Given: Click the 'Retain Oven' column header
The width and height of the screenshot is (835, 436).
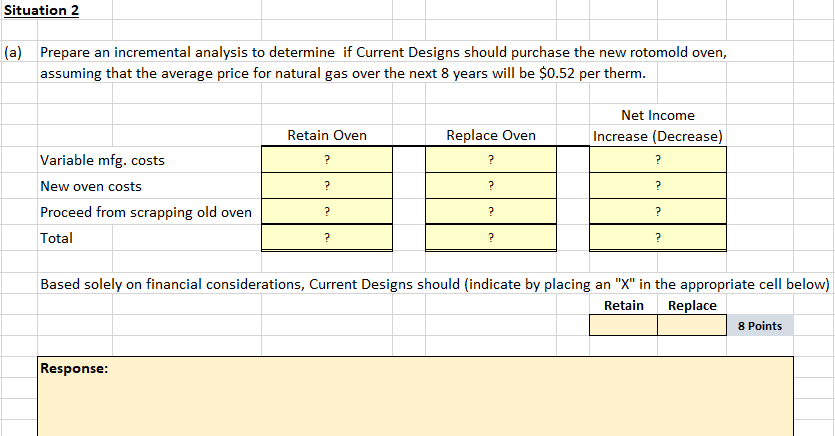Looking at the screenshot, I should pos(327,135).
